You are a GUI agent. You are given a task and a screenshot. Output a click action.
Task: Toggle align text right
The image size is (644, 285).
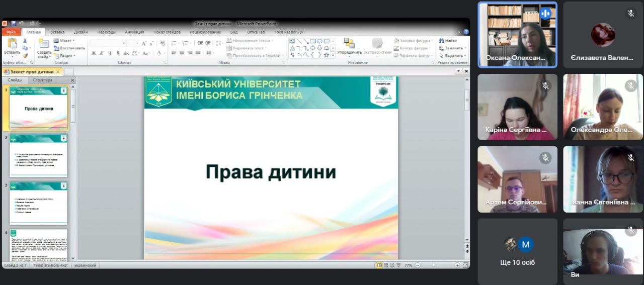[x=190, y=53]
